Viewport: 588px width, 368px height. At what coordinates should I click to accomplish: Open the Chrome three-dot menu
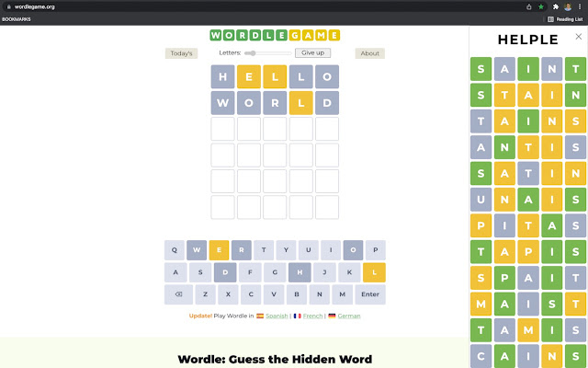(580, 6)
